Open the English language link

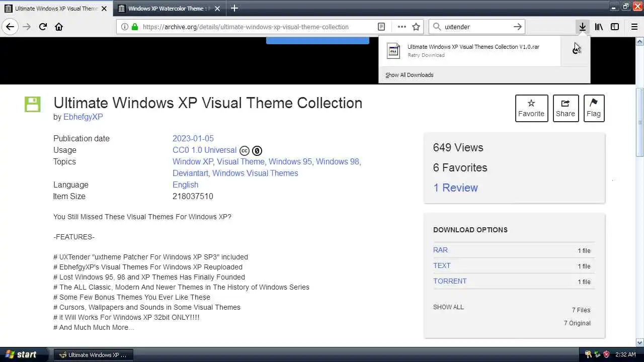[185, 185]
